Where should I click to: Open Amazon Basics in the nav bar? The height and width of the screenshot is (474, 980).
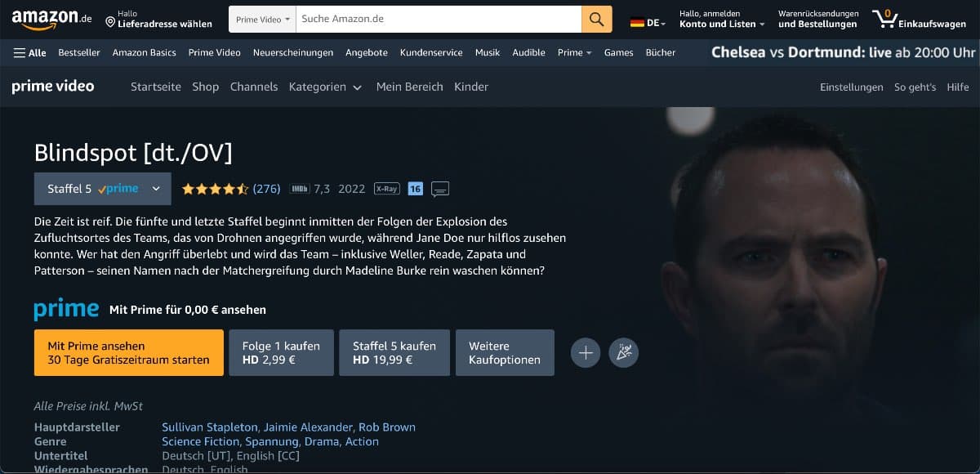pos(144,52)
